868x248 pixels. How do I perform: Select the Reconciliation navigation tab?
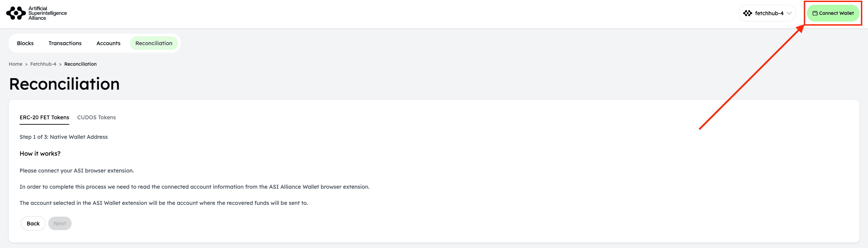[154, 43]
